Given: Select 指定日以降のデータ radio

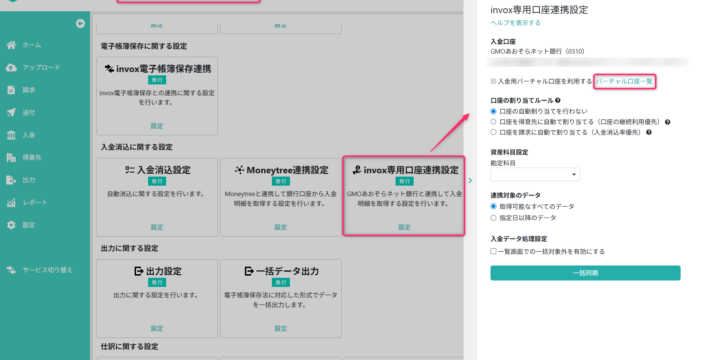Looking at the screenshot, I should point(494,218).
